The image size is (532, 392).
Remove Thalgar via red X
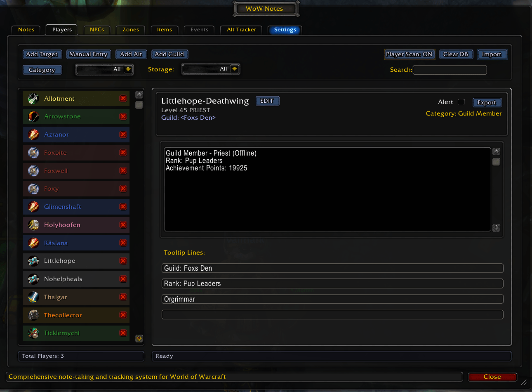tap(123, 297)
